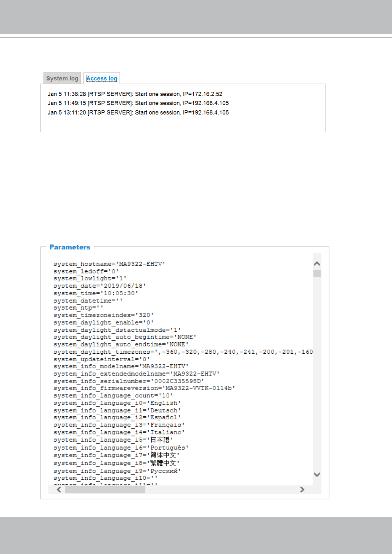The width and height of the screenshot is (392, 554).
Task: Select log entry Jan 5 11:36:28
Action: (135, 94)
